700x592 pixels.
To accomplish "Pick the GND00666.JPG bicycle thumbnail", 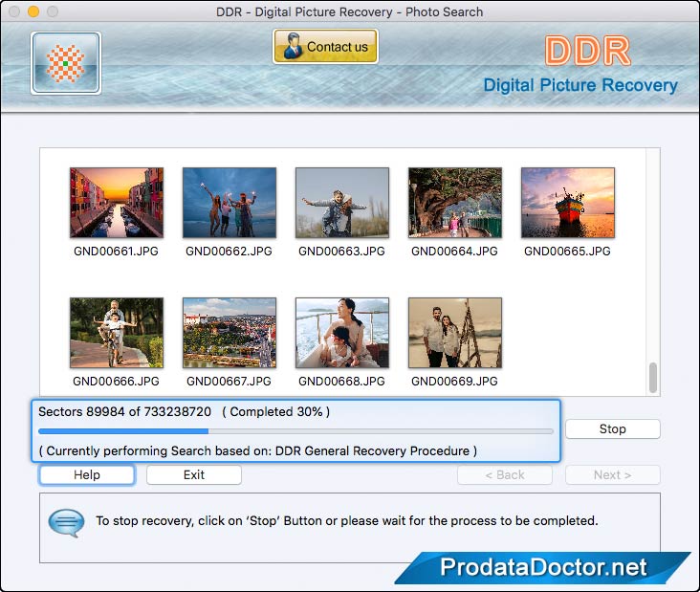I will pos(117,333).
